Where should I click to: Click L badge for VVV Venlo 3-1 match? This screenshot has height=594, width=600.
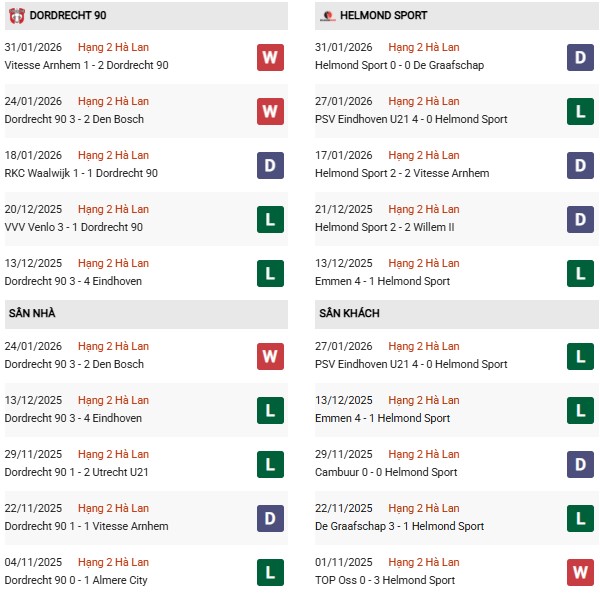pos(270,219)
